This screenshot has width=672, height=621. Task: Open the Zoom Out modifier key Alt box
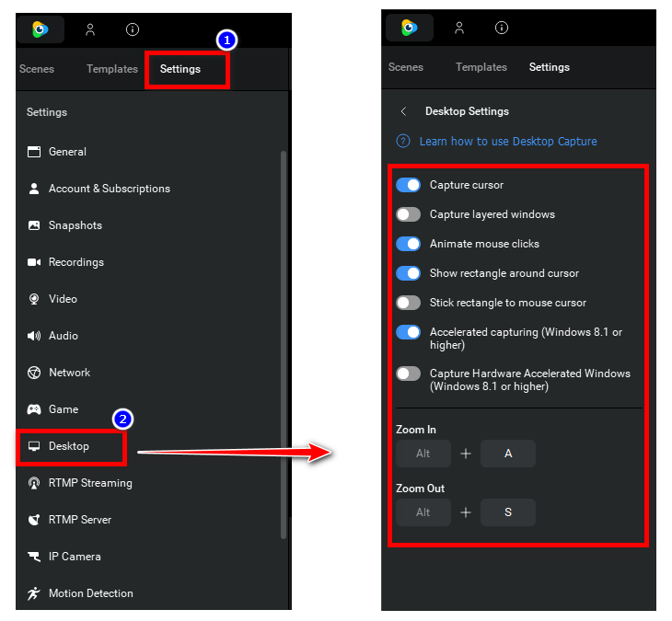click(423, 512)
